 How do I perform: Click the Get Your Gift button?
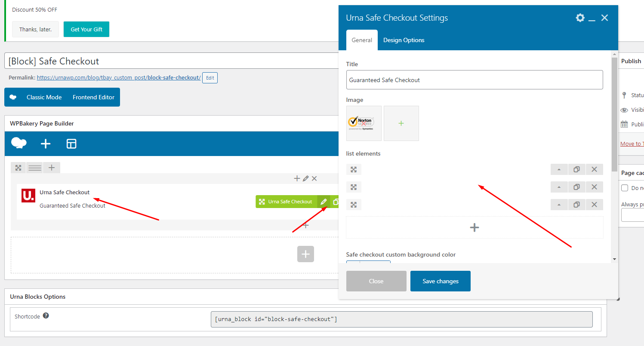pos(86,29)
